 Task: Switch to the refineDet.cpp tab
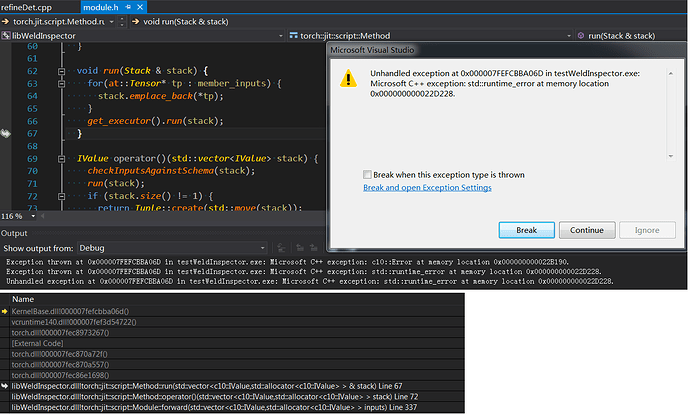pos(28,7)
